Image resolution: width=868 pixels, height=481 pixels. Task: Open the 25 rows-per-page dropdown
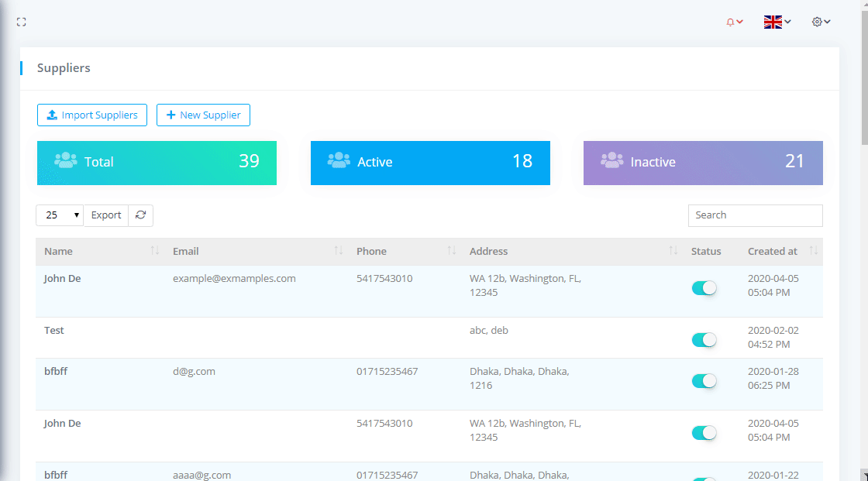[x=60, y=215]
